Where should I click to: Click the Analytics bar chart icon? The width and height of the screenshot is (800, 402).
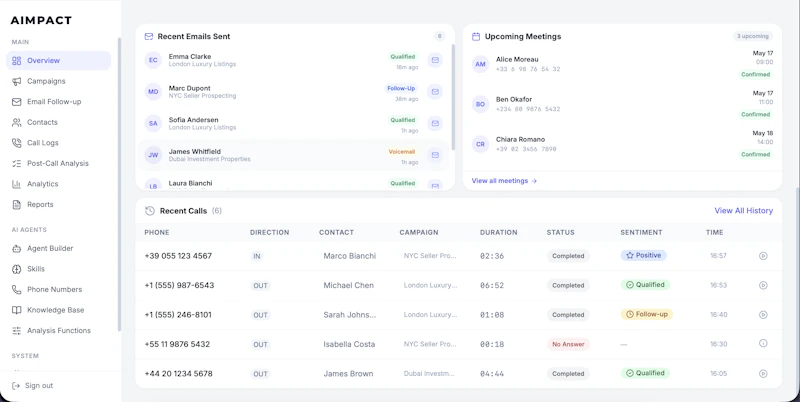[x=16, y=184]
